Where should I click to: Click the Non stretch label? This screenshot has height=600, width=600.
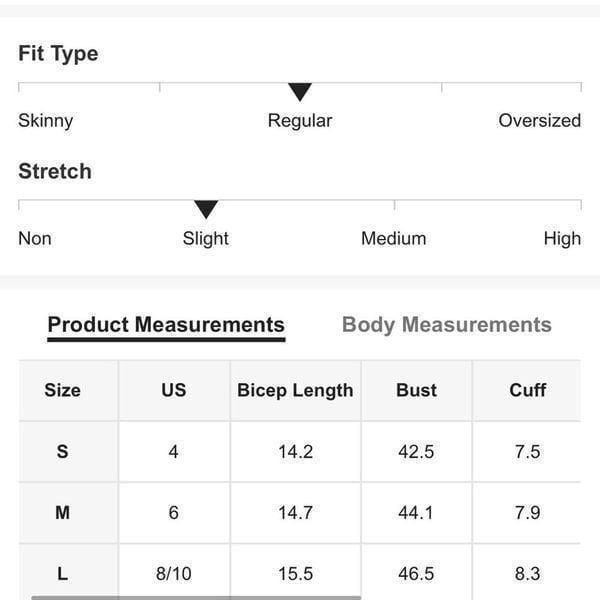coord(35,238)
